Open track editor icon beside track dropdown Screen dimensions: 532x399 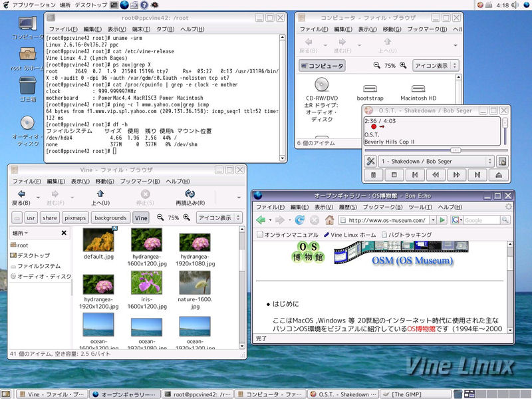502,161
